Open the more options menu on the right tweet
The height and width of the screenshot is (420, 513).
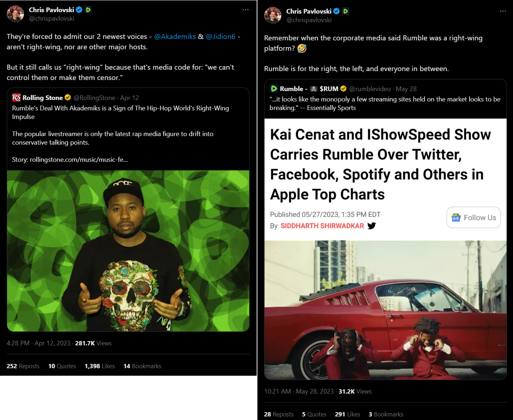click(503, 11)
